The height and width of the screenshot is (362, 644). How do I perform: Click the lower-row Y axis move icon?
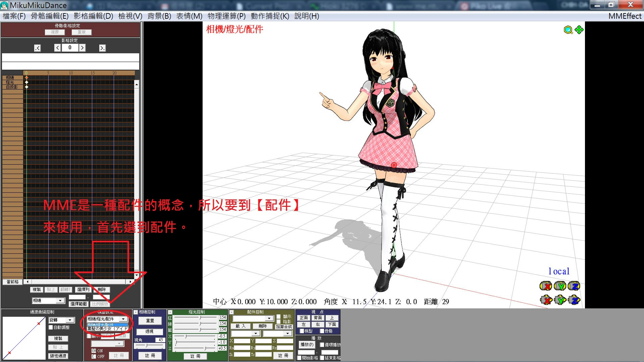560,300
